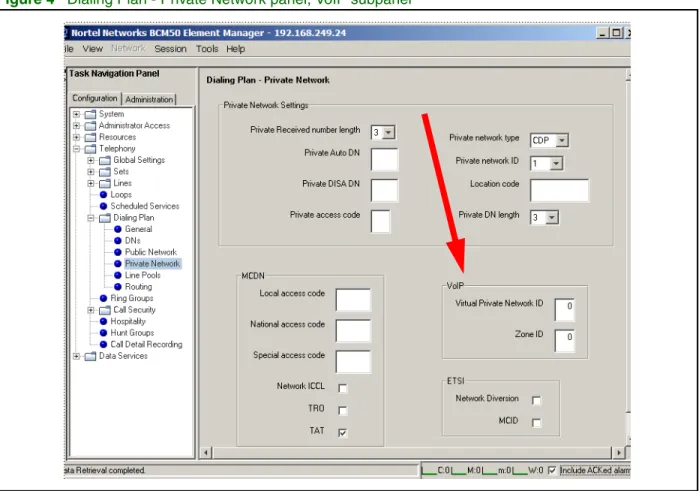Click the blue bullet beside DNs
The width and height of the screenshot is (699, 491).
(118, 241)
